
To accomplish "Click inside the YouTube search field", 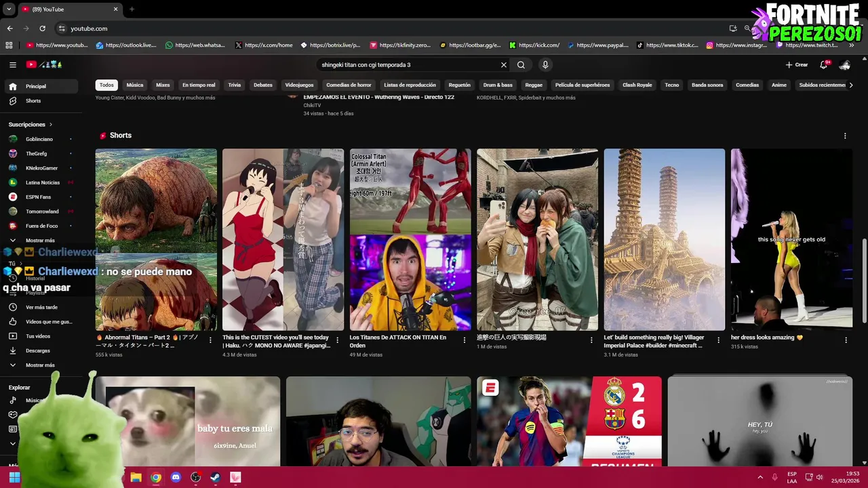I will tap(409, 65).
